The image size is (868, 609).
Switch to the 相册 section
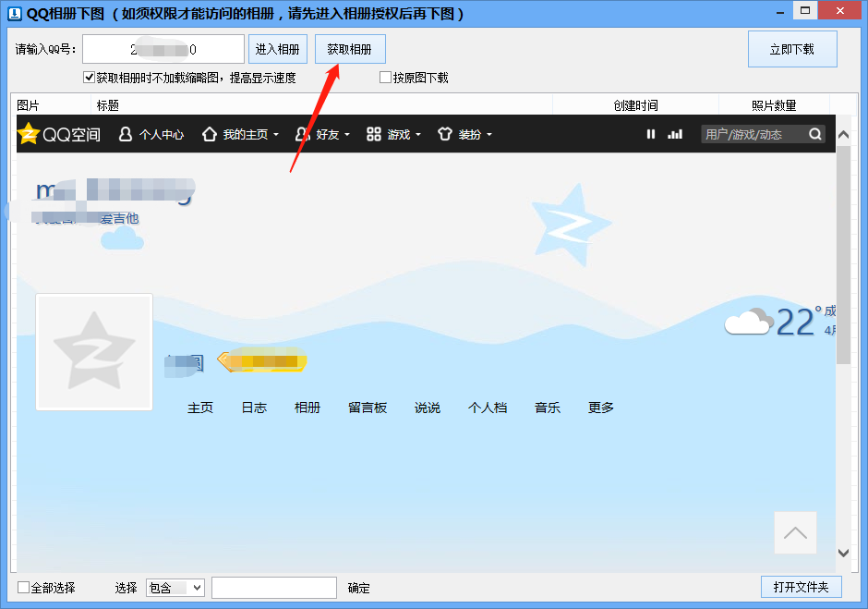[x=307, y=407]
